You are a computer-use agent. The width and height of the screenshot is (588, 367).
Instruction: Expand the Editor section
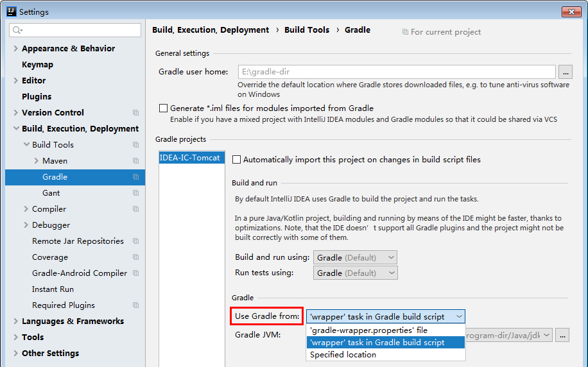click(x=16, y=81)
